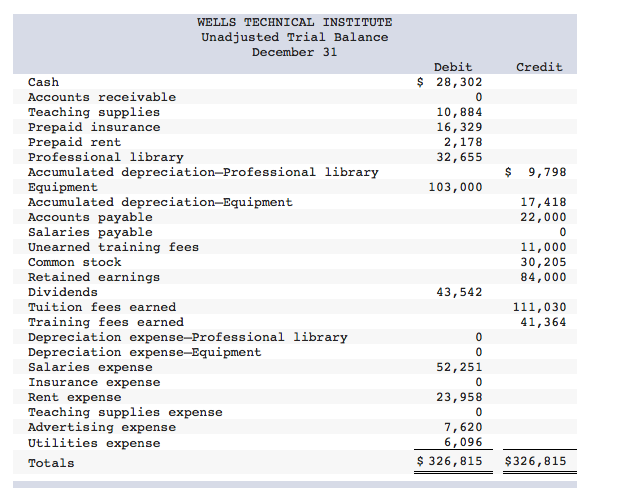Click the 'Utilities expense' label

94,443
